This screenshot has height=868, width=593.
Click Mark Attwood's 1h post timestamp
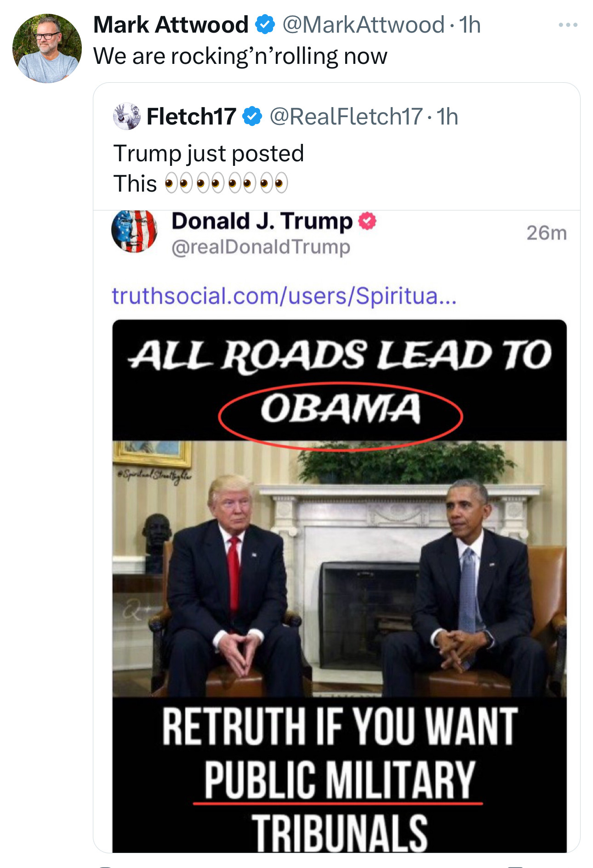click(470, 25)
